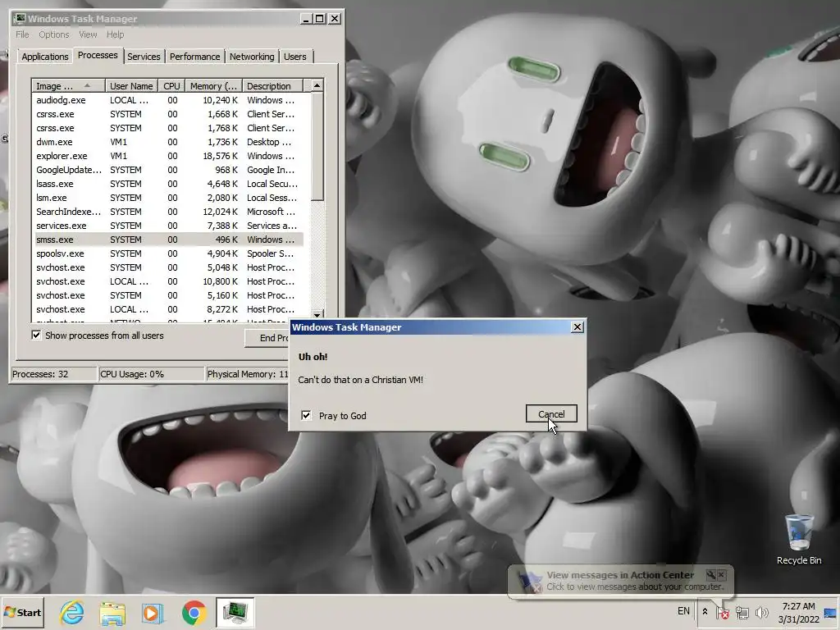Image resolution: width=840 pixels, height=630 pixels.
Task: Click the CPU Usage: 0% status entry
Action: [152, 374]
